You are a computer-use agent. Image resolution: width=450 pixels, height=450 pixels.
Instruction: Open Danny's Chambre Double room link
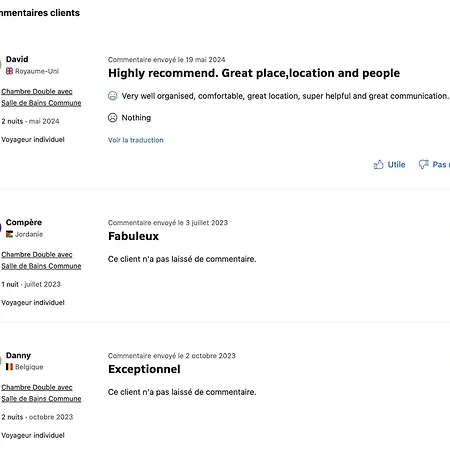(x=41, y=393)
